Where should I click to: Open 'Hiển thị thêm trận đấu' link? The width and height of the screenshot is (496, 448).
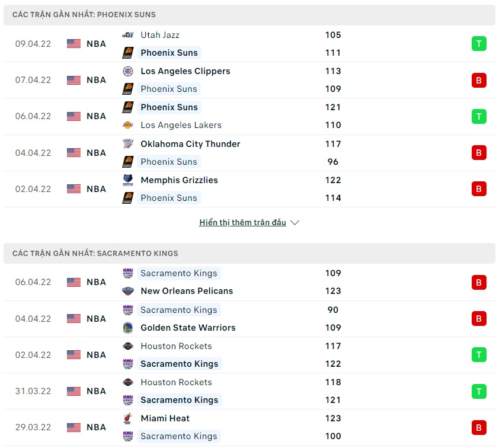pos(242,223)
